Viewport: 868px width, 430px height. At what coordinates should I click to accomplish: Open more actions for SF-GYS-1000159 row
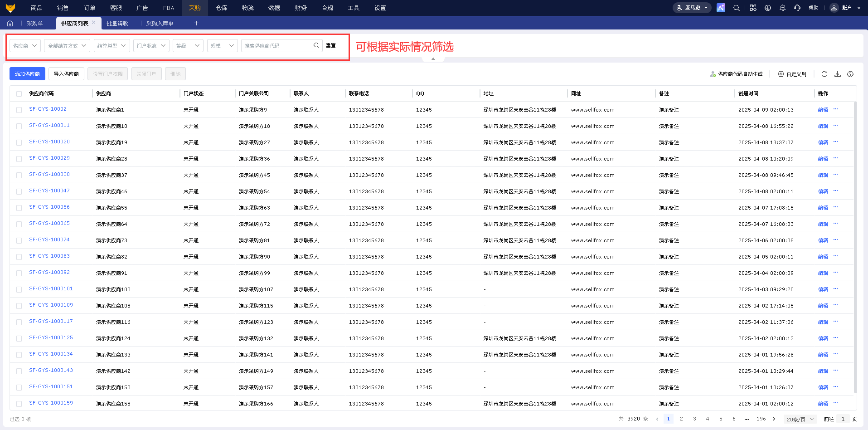click(836, 403)
